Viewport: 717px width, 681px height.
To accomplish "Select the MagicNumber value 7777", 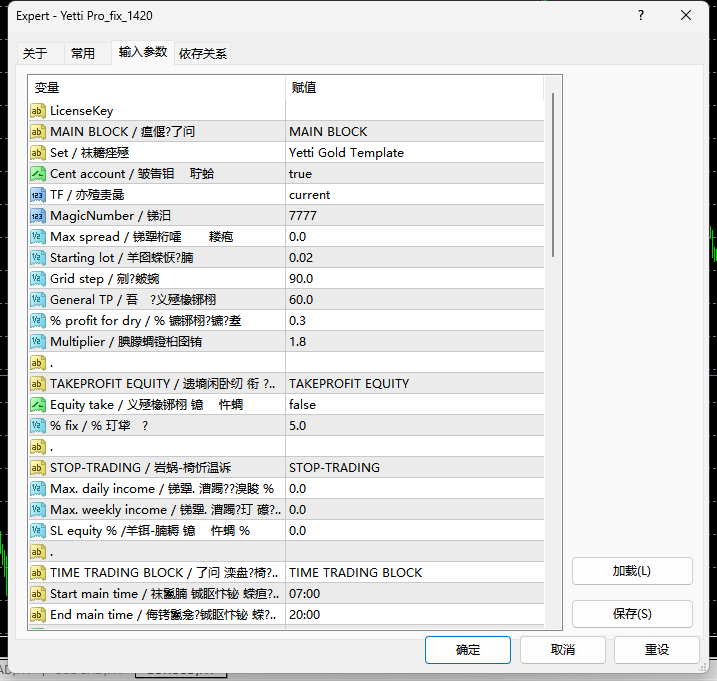I will click(x=415, y=216).
